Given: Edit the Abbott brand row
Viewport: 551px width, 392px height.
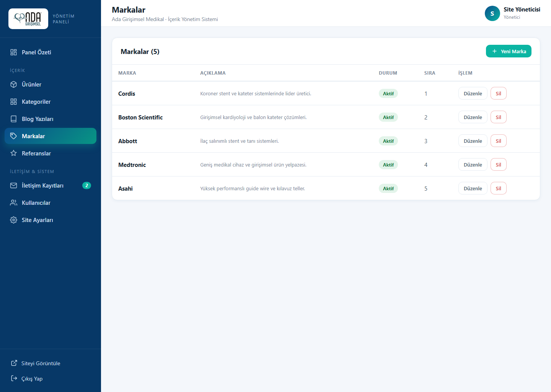Looking at the screenshot, I should (x=473, y=141).
